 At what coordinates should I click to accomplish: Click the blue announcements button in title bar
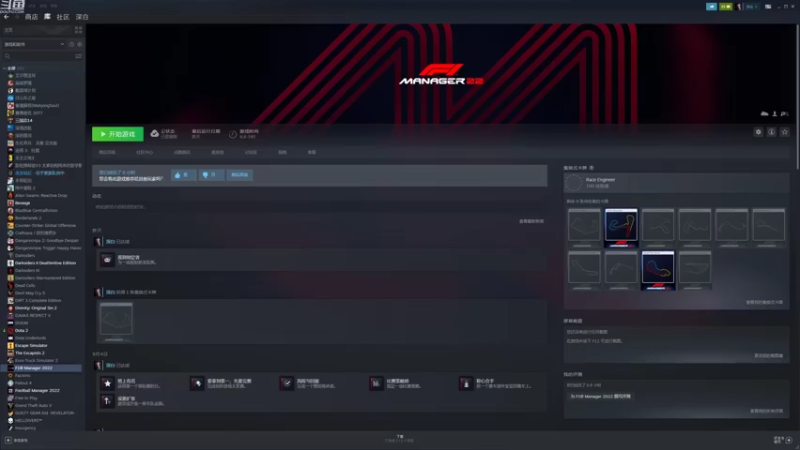(711, 7)
